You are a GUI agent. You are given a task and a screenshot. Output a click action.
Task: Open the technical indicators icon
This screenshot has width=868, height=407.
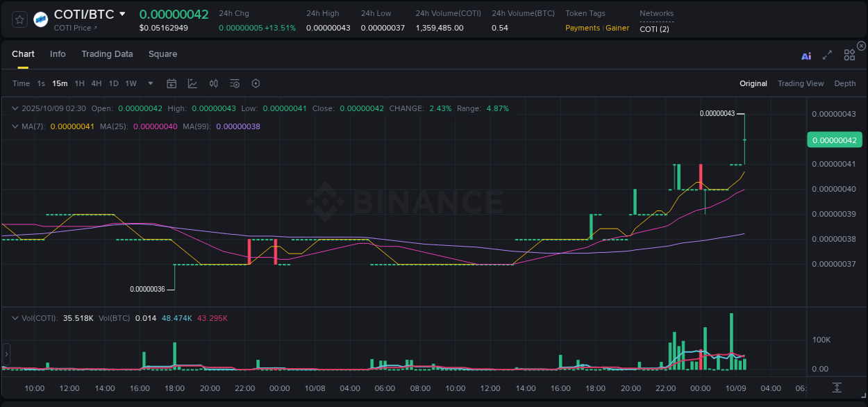pos(213,83)
